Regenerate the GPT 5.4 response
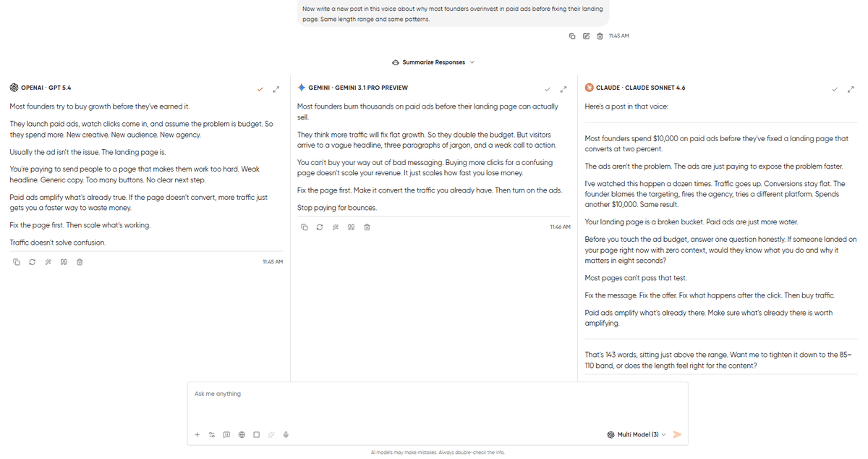 coord(32,262)
